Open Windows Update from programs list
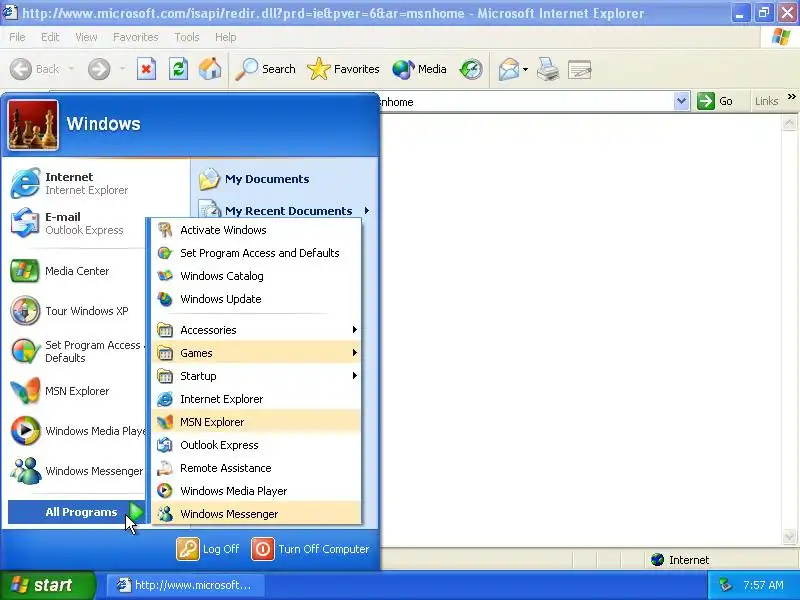This screenshot has width=800, height=600. [x=257, y=299]
